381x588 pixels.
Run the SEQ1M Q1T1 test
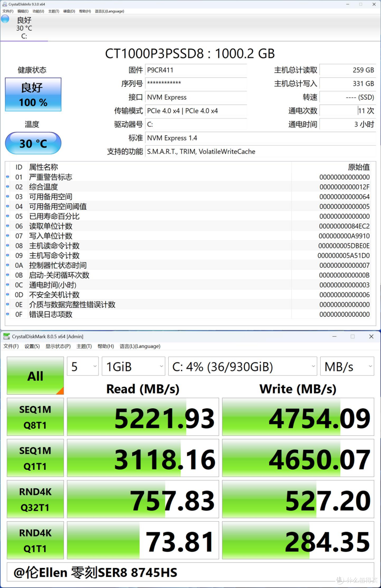(35, 458)
